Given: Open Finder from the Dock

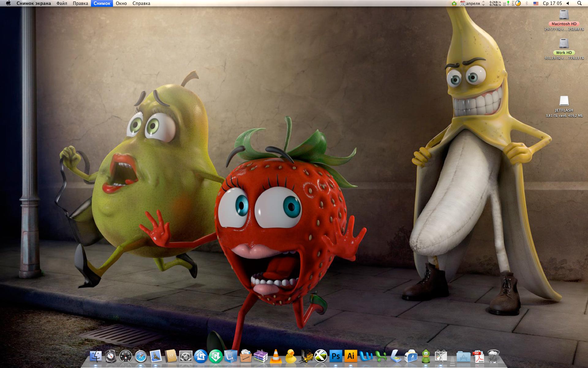Looking at the screenshot, I should coord(96,356).
